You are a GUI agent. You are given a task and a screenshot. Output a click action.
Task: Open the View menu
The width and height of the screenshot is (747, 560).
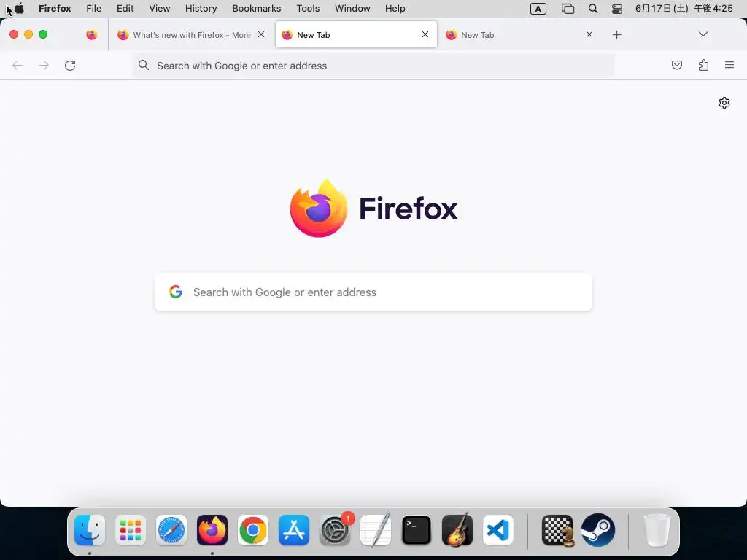160,9
